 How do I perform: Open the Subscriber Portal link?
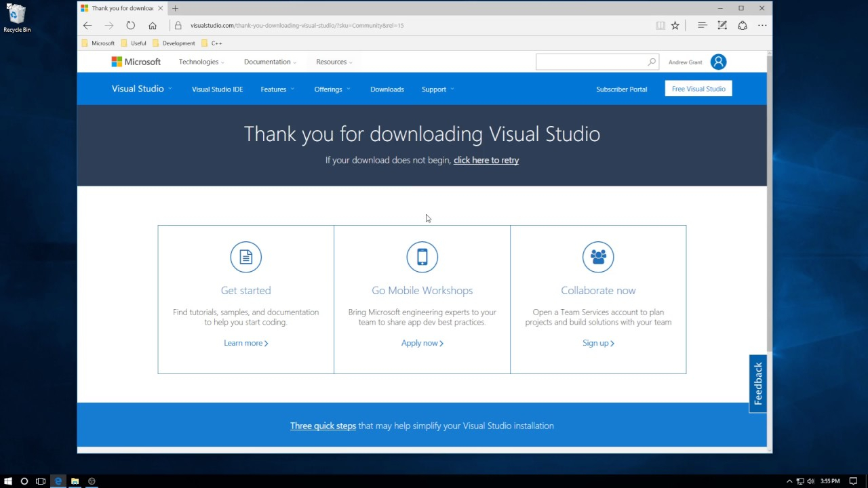(x=621, y=89)
